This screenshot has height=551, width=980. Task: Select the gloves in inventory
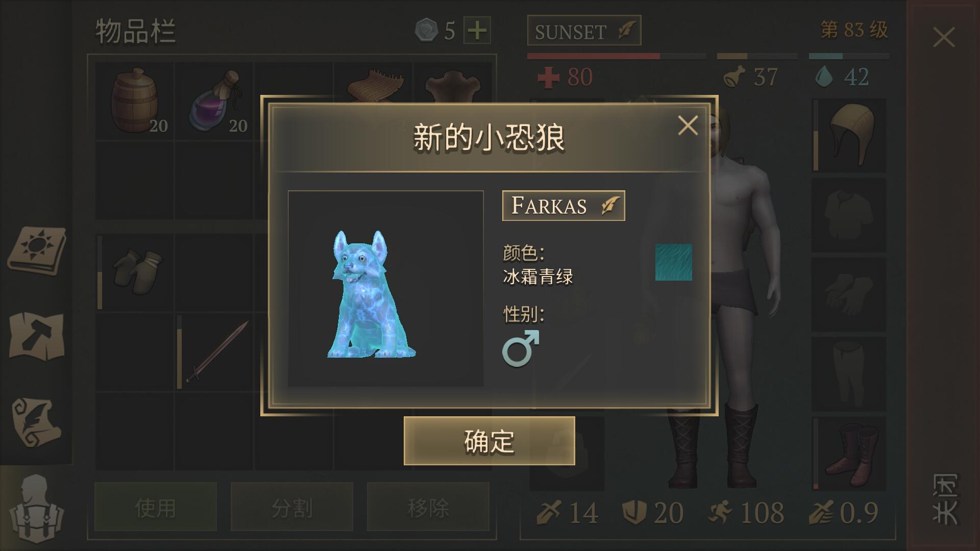click(135, 272)
